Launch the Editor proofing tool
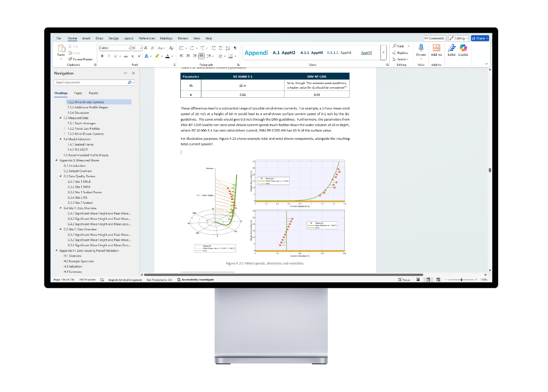The height and width of the screenshot is (392, 548). (452, 49)
